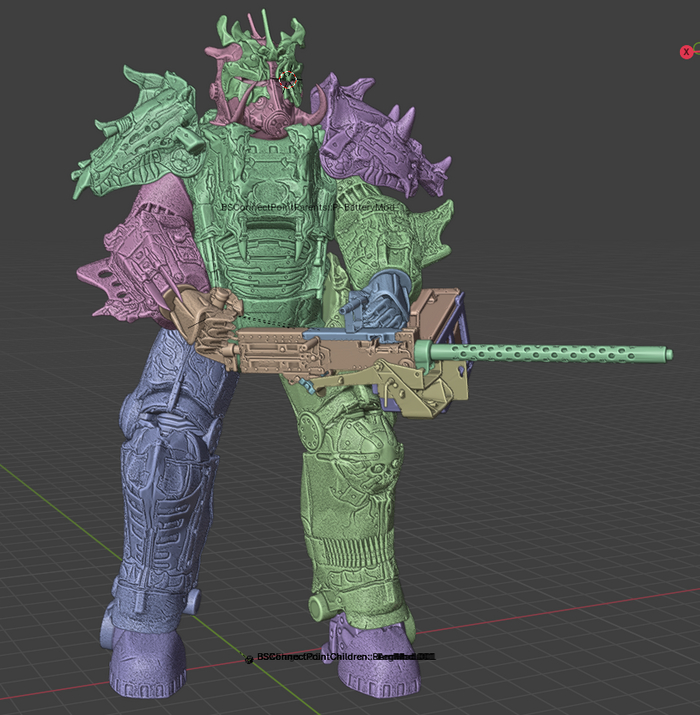Select the BSConnectPointChildren label near the feet

pyautogui.click(x=340, y=657)
